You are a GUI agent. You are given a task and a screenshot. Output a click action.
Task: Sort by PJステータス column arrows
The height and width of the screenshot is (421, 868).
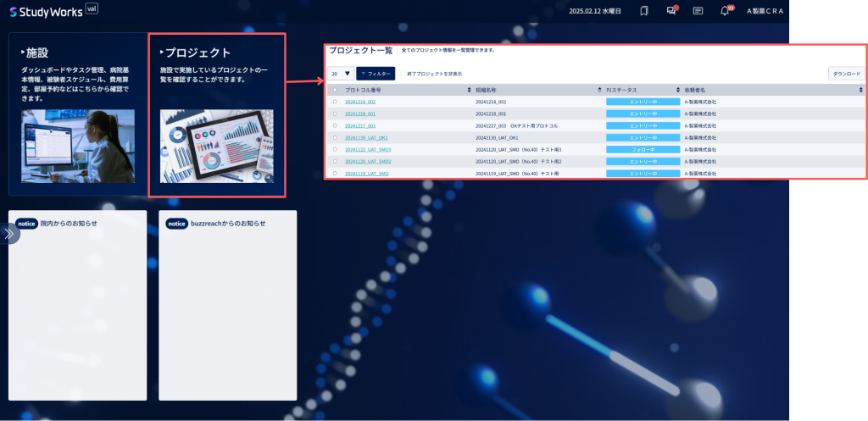678,90
